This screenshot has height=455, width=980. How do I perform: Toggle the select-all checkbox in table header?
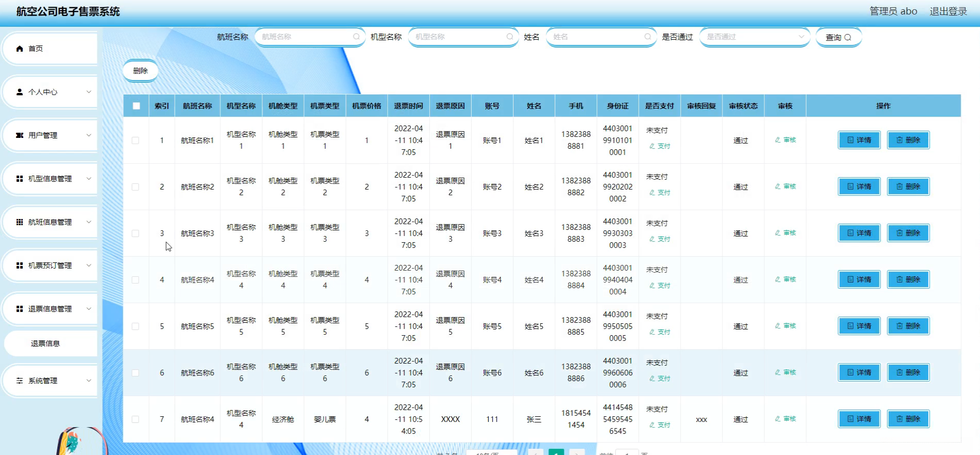[136, 106]
